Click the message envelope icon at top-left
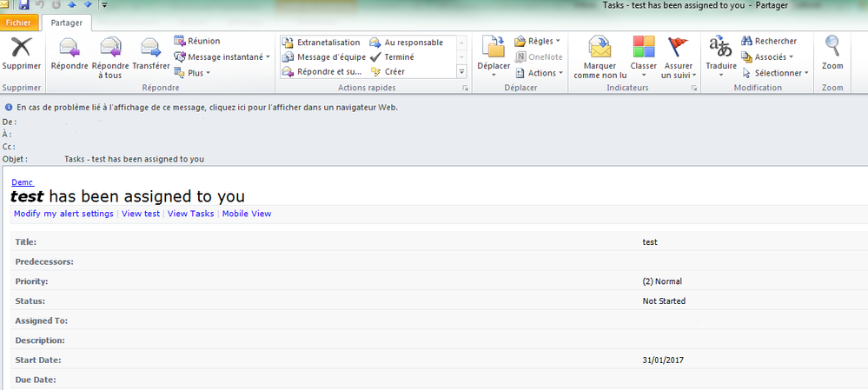This screenshot has width=868, height=390. 4,4
